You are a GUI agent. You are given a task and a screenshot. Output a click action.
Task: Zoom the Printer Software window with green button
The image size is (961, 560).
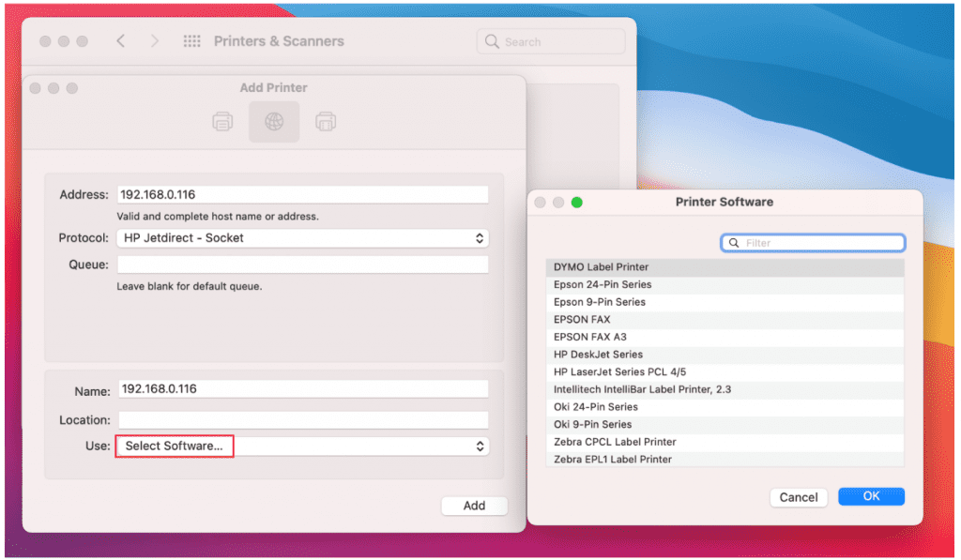(577, 203)
